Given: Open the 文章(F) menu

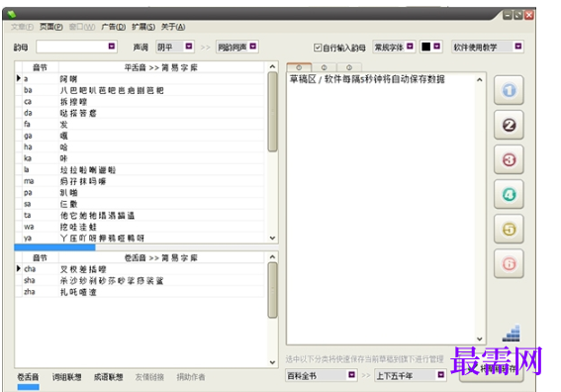Looking at the screenshot, I should pyautogui.click(x=22, y=27).
